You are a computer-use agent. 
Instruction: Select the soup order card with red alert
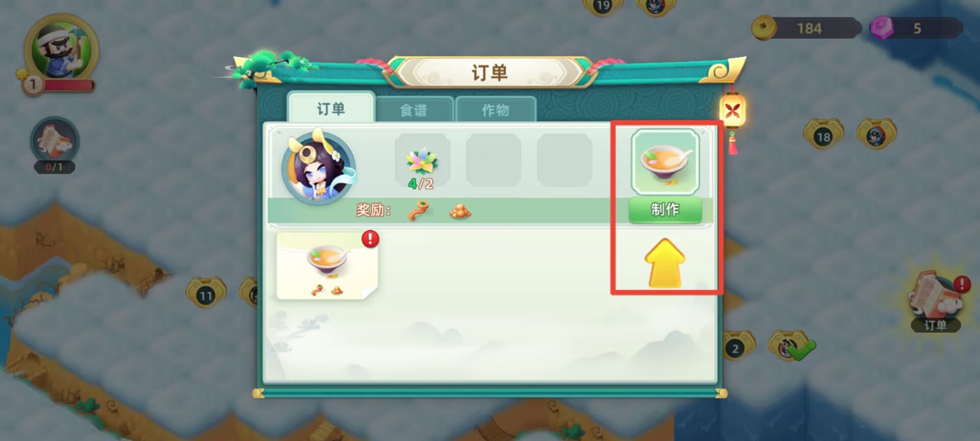click(x=327, y=265)
